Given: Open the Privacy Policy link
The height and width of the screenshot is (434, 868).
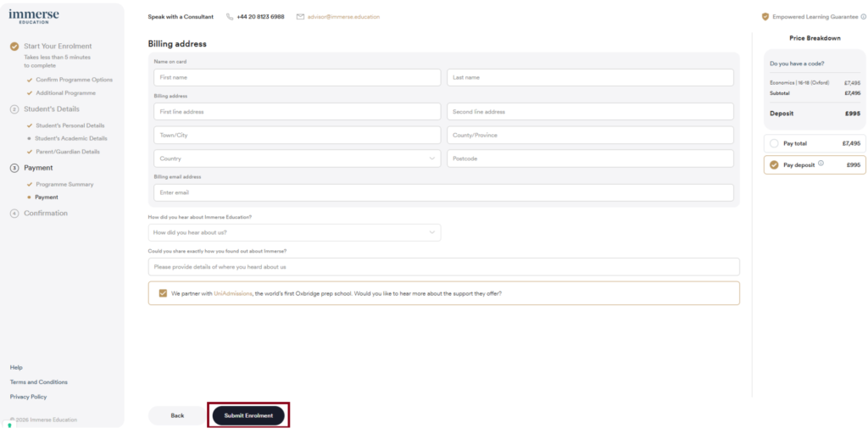Looking at the screenshot, I should (28, 397).
